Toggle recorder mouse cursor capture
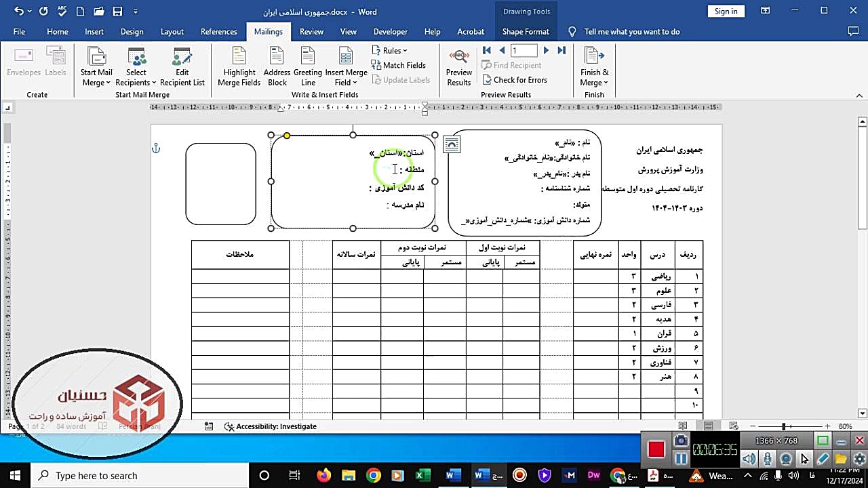The width and height of the screenshot is (868, 488). pyautogui.click(x=804, y=459)
